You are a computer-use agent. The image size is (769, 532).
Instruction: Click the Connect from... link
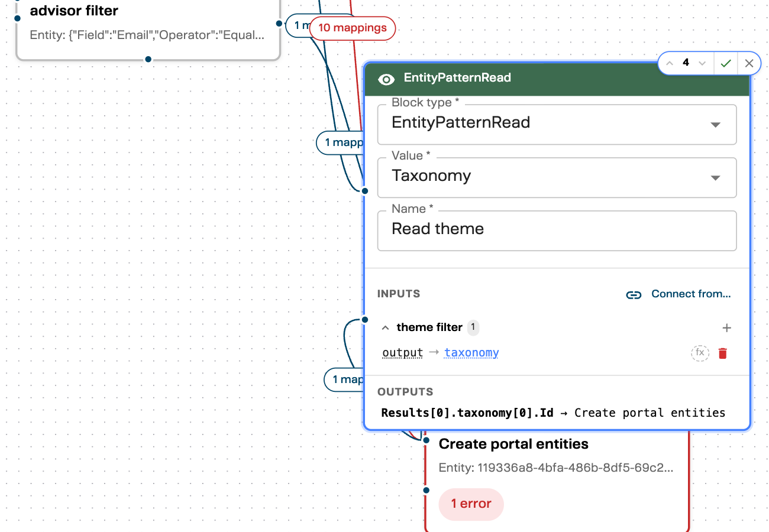[x=691, y=294]
